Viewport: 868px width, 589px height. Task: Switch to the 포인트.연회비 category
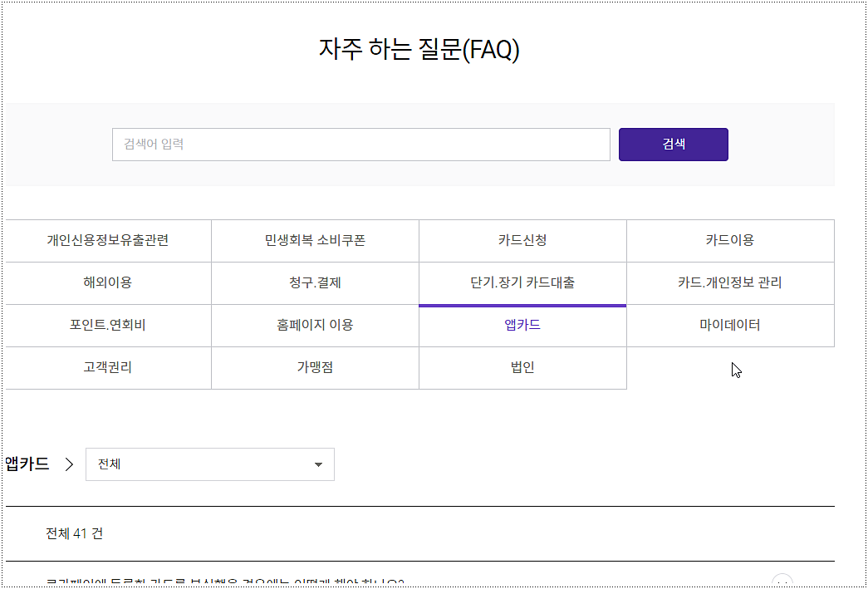(x=107, y=325)
